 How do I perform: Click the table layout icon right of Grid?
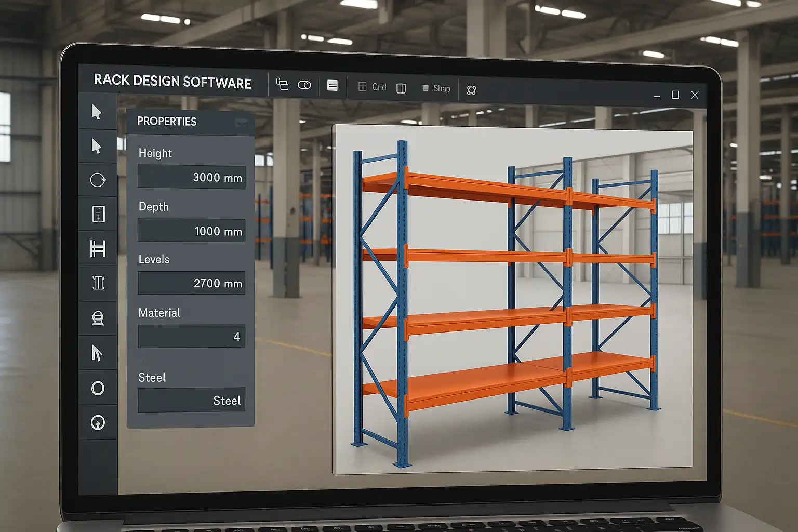[401, 88]
